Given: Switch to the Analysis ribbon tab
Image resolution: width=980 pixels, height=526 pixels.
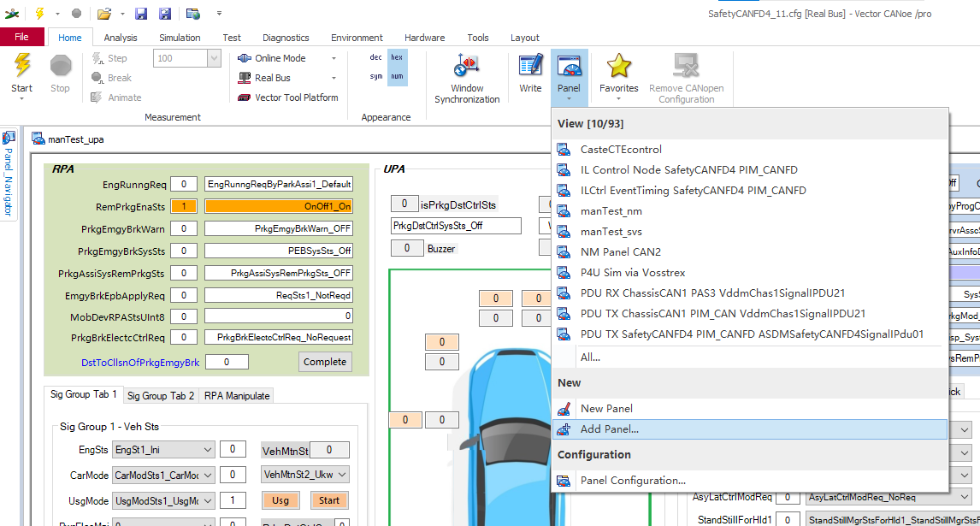Looking at the screenshot, I should click(120, 38).
